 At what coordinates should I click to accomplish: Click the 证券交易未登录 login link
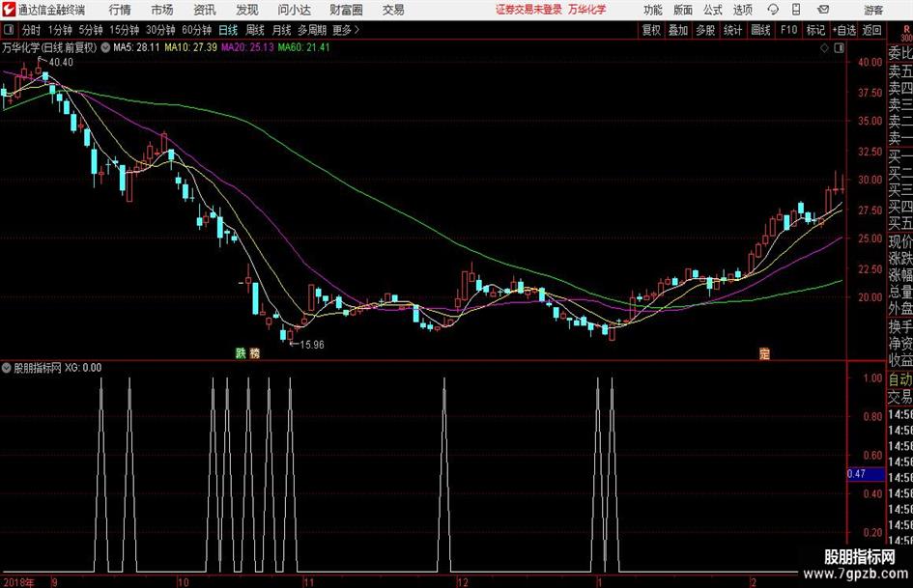tap(528, 10)
